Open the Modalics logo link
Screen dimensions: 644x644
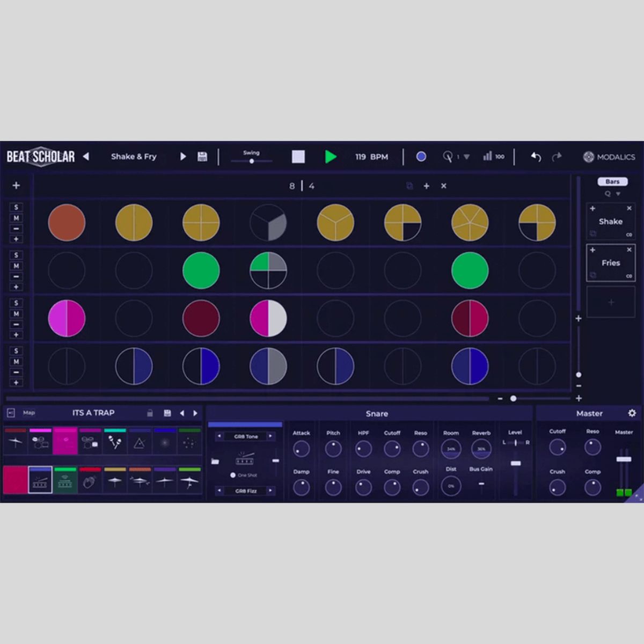pyautogui.click(x=609, y=157)
